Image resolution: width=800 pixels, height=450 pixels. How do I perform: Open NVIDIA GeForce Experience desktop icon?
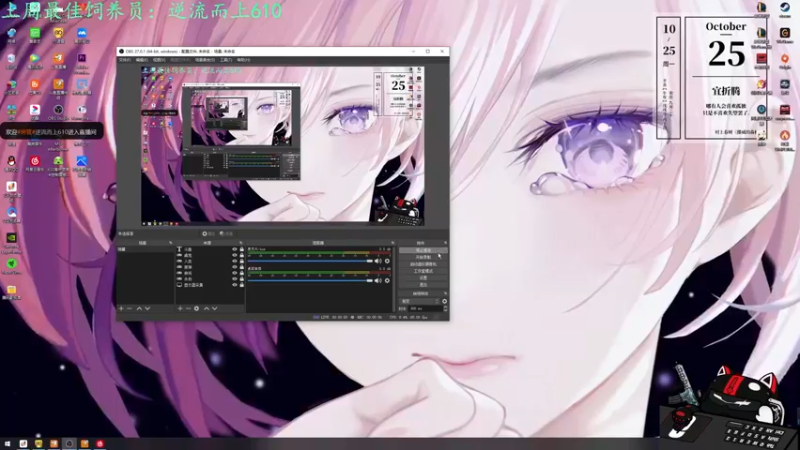(11, 242)
